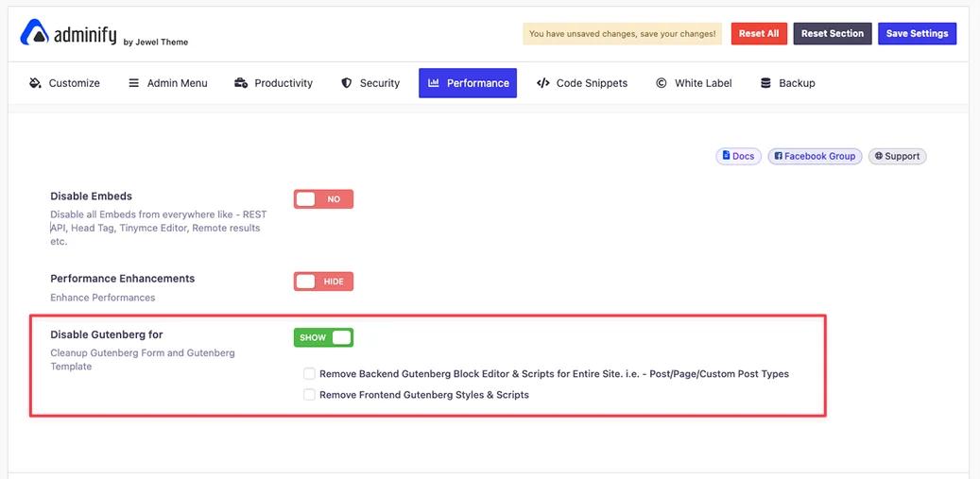Click the 'Performance Enhancements' heading
The height and width of the screenshot is (479, 980).
[x=123, y=279]
